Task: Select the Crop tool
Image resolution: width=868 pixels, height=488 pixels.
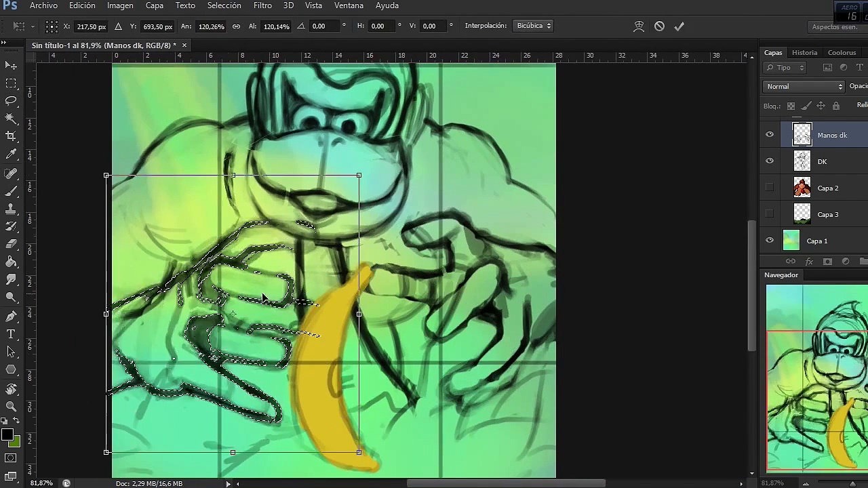Action: click(x=11, y=136)
